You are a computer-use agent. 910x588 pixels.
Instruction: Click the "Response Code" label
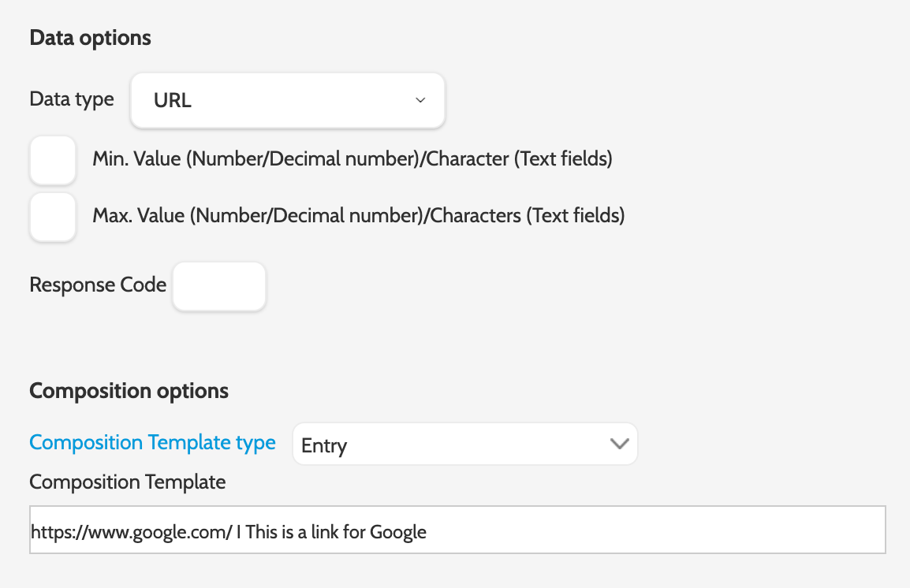point(98,285)
